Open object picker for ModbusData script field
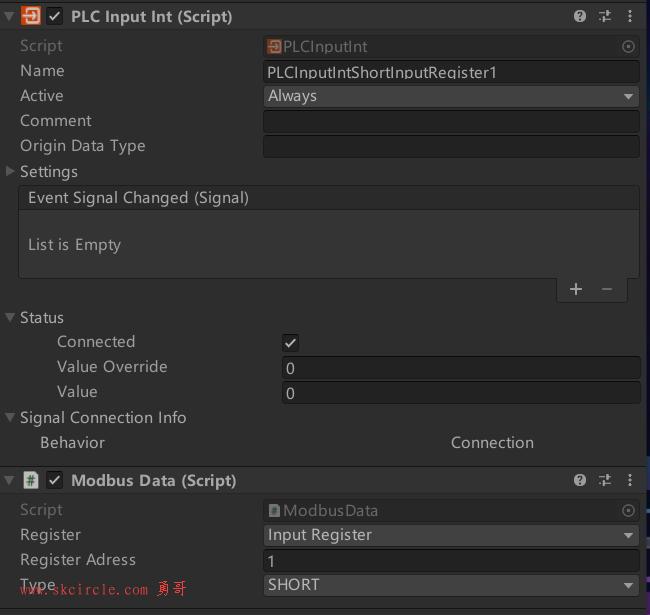The image size is (650, 615). [628, 511]
